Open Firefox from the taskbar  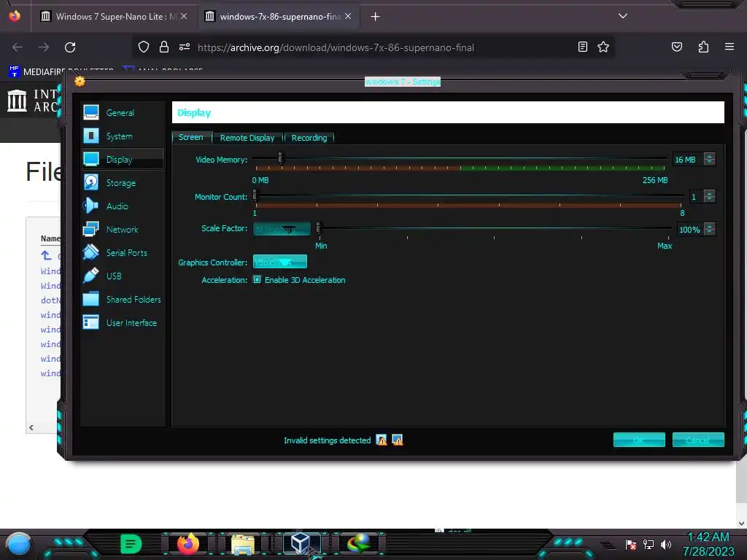point(187,543)
